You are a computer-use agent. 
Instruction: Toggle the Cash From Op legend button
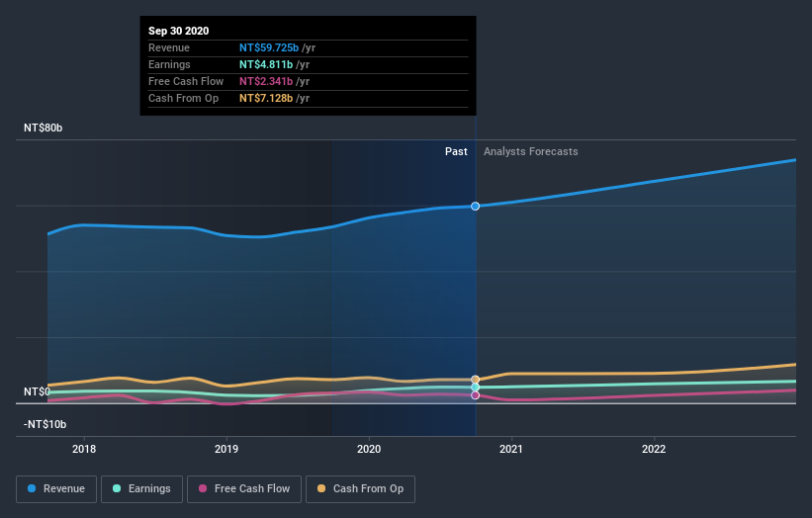360,489
